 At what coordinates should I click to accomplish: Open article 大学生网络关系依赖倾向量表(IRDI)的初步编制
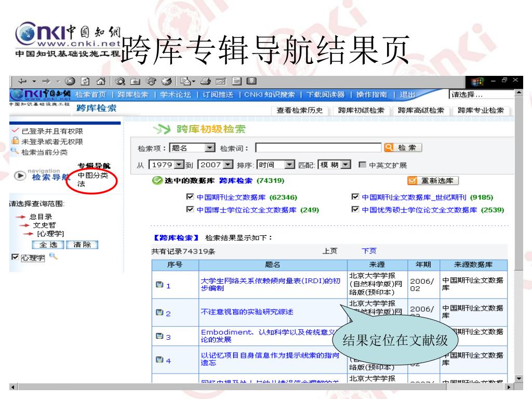click(270, 284)
